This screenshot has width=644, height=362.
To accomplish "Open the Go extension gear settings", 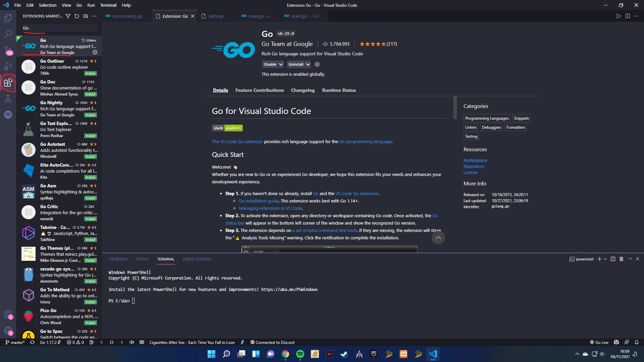I will click(317, 64).
